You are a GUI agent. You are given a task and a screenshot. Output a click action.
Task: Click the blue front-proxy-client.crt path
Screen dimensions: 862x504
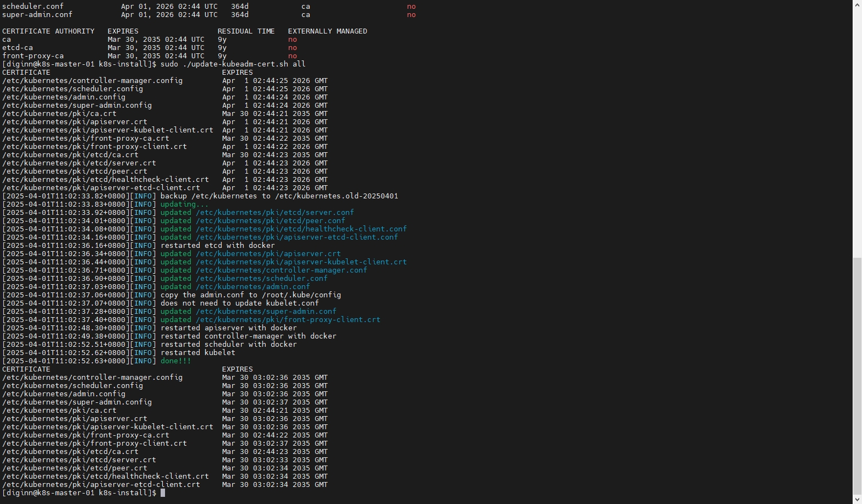tap(288, 320)
